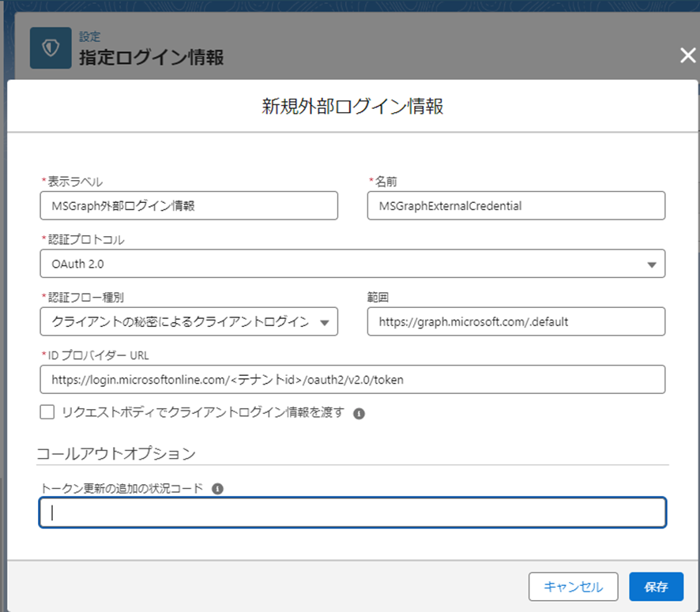Click the 範囲 field with graph.microsoft.com URL
Viewport: 700px width, 612px height.
coord(516,321)
